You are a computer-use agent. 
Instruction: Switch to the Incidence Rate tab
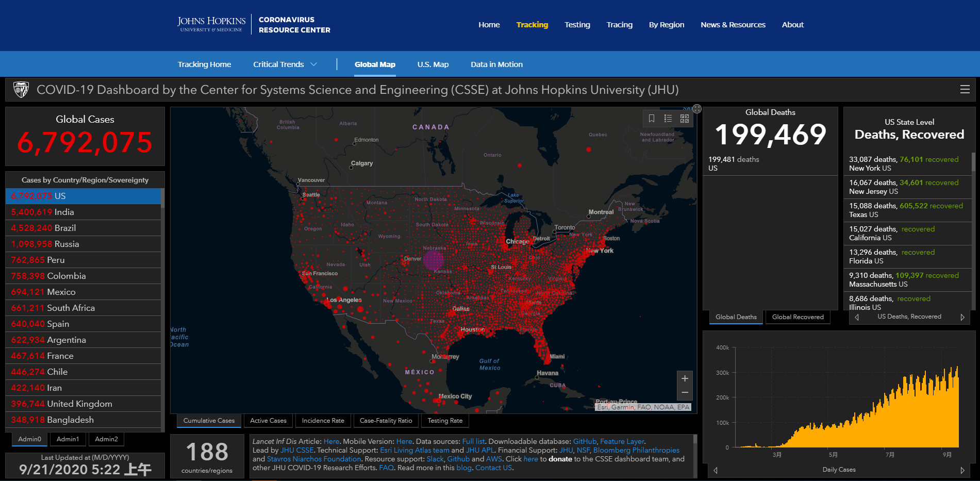click(323, 421)
